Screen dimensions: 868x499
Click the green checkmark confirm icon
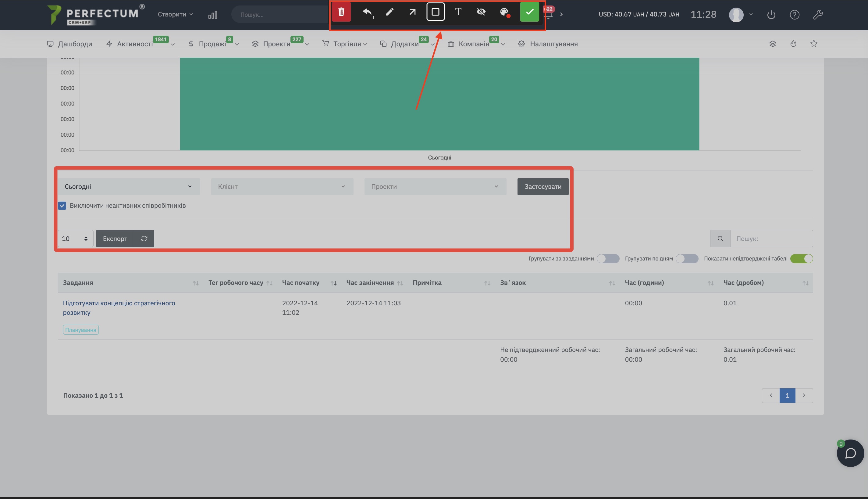point(529,12)
